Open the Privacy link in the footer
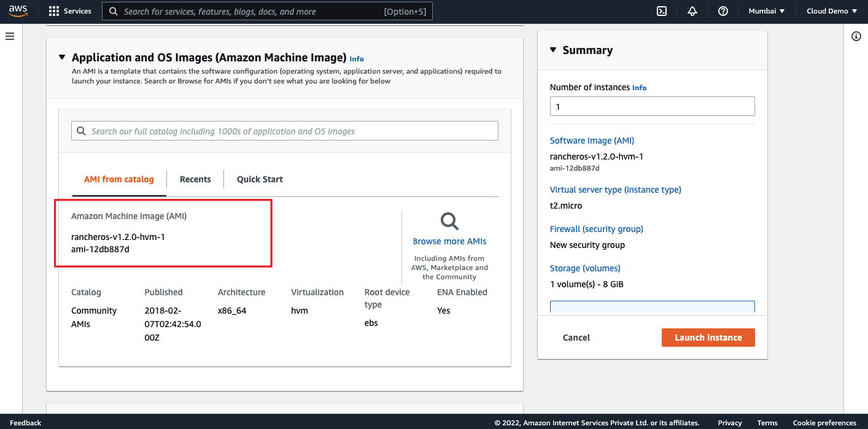This screenshot has height=429, width=868. (730, 423)
